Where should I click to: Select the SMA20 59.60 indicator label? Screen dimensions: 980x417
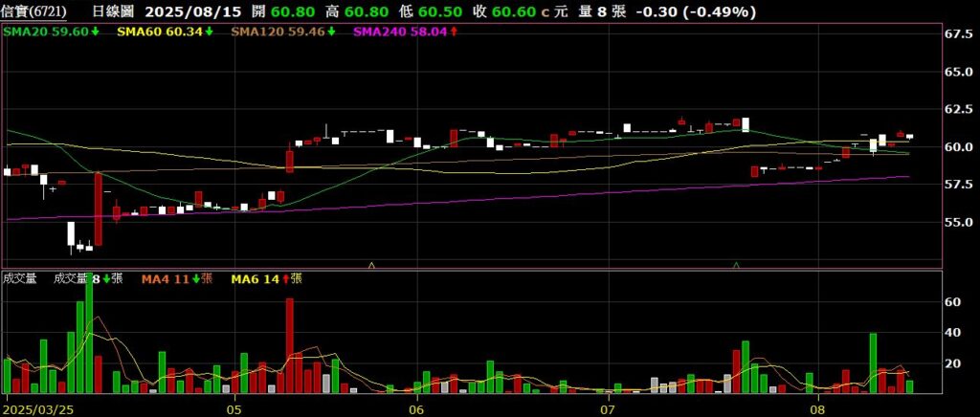[x=45, y=32]
